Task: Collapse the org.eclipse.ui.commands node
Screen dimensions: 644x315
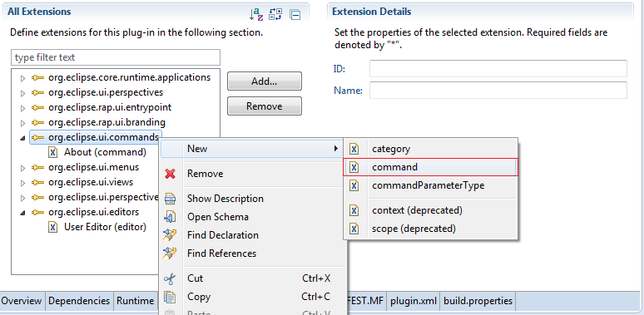Action: [23, 138]
